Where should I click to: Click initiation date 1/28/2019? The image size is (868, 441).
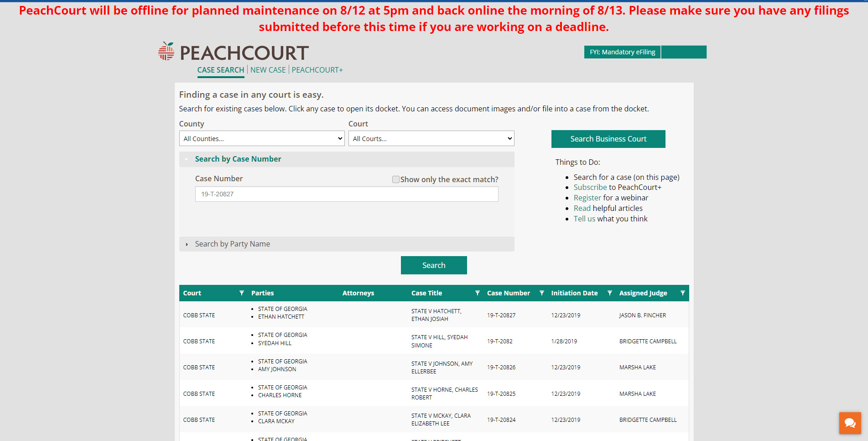pos(564,341)
